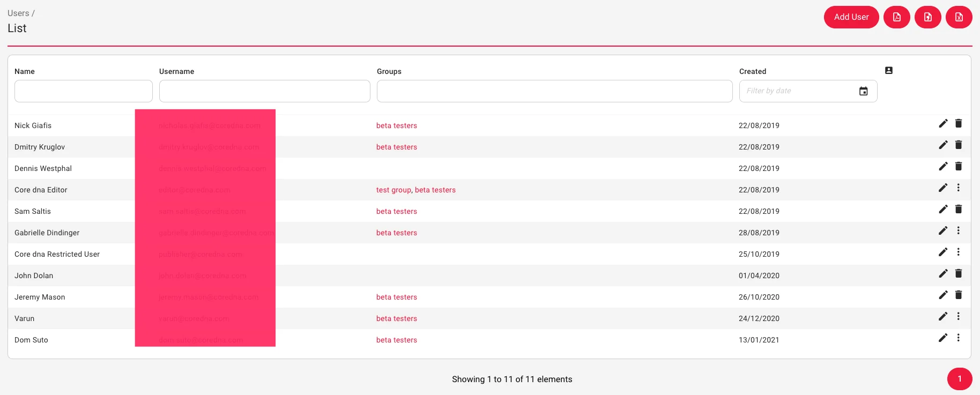
Task: Delete the Dennis Westphal user
Action: click(x=959, y=166)
